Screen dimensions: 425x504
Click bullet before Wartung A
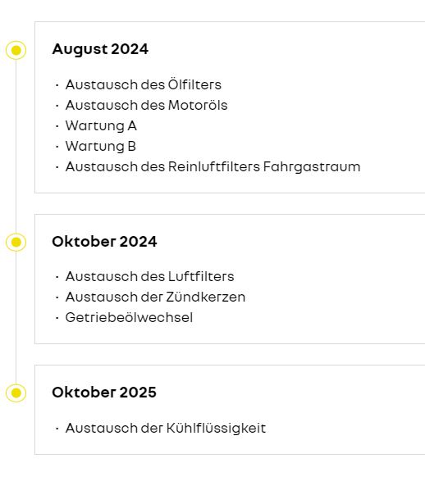[x=57, y=126]
